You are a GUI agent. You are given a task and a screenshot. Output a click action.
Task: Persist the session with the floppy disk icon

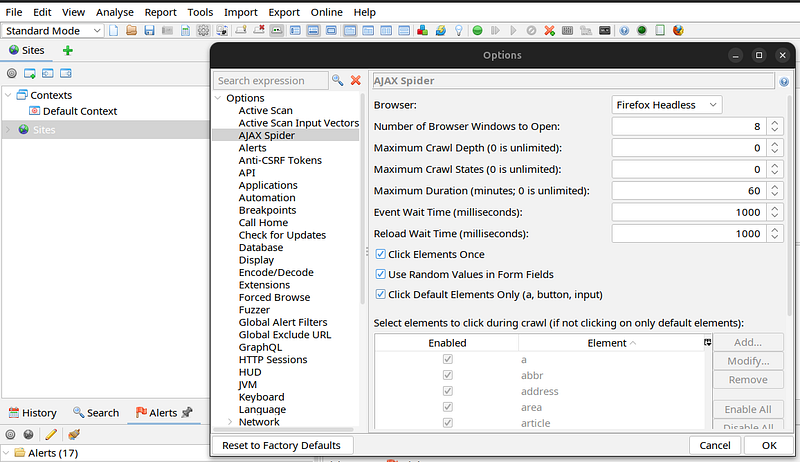(x=149, y=31)
